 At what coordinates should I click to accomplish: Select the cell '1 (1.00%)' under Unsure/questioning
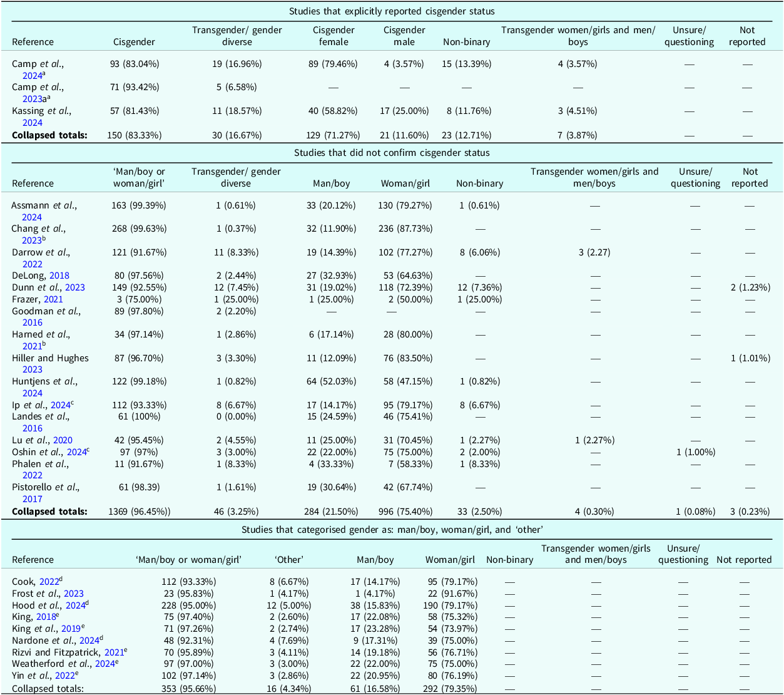pos(695,452)
